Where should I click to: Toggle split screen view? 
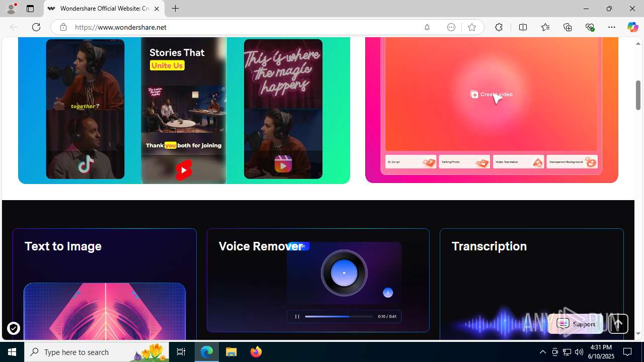click(523, 27)
